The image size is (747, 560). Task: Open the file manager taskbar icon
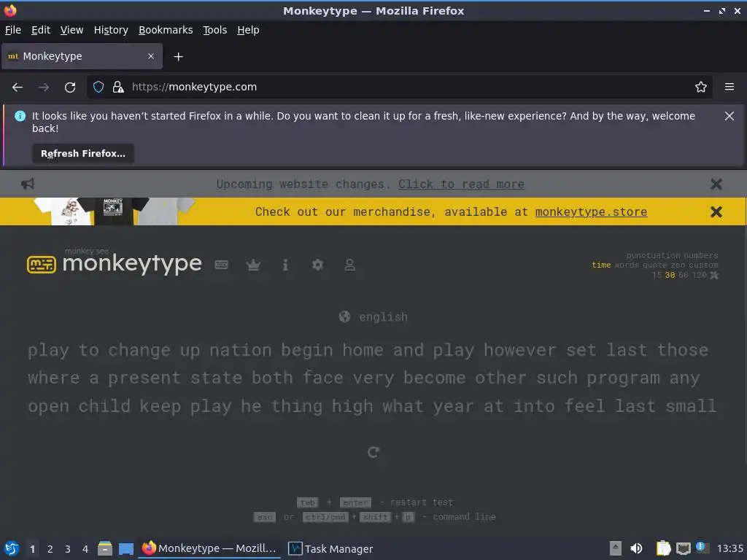(105, 548)
